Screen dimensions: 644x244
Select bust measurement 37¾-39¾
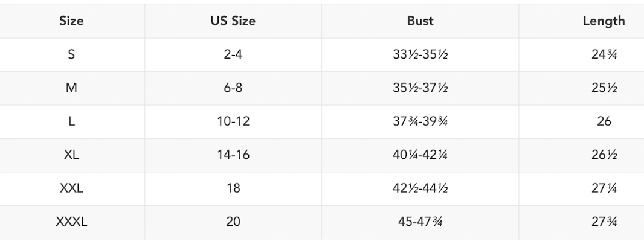[420, 121]
